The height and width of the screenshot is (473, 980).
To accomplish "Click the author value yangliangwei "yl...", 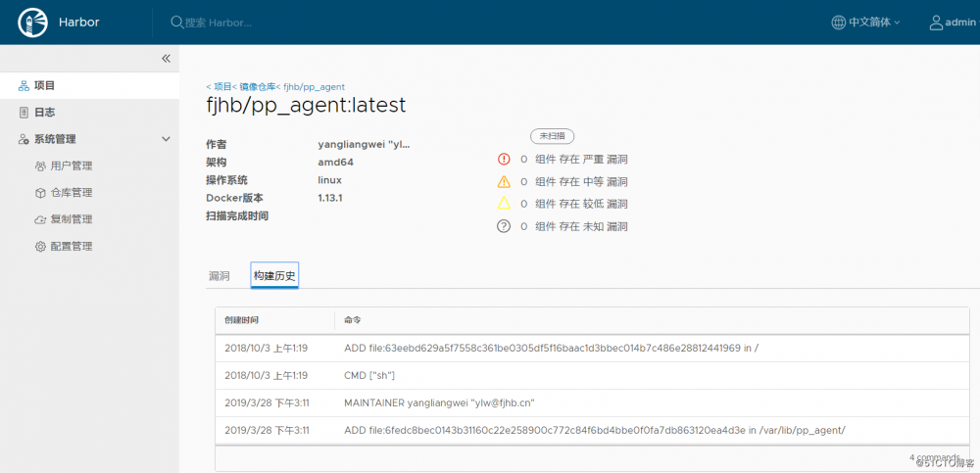I will 364,144.
